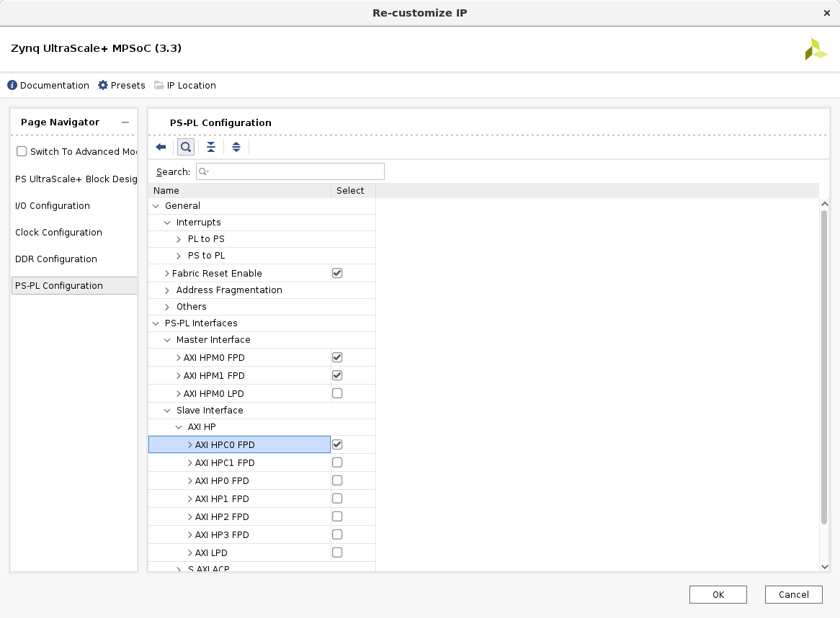Viewport: 840px width, 618px height.
Task: Minimize the Page Navigator panel
Action: (125, 122)
